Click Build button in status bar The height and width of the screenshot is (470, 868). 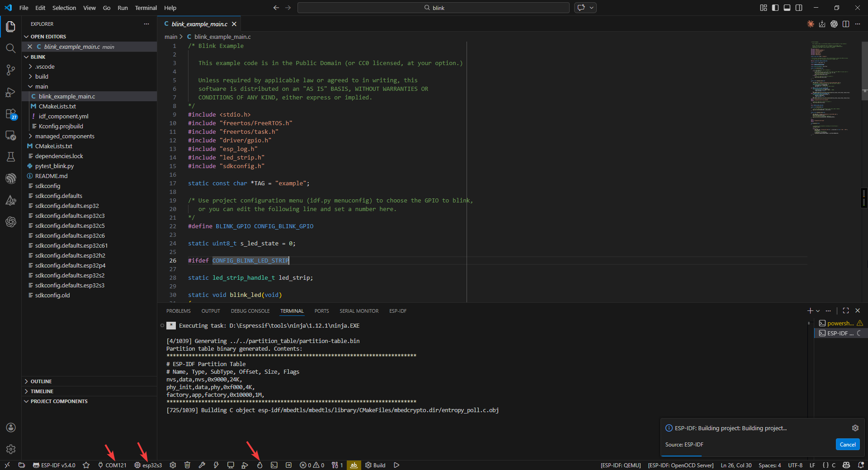point(375,465)
